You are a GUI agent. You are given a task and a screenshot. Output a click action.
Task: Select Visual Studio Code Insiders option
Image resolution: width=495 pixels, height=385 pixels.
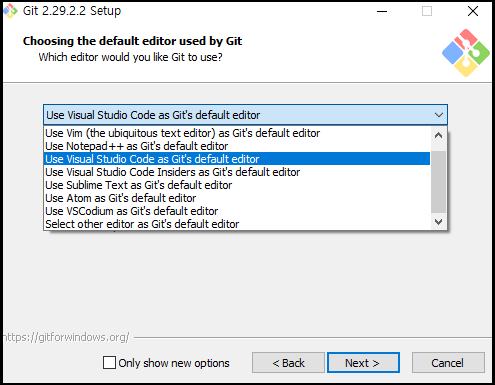pos(237,172)
